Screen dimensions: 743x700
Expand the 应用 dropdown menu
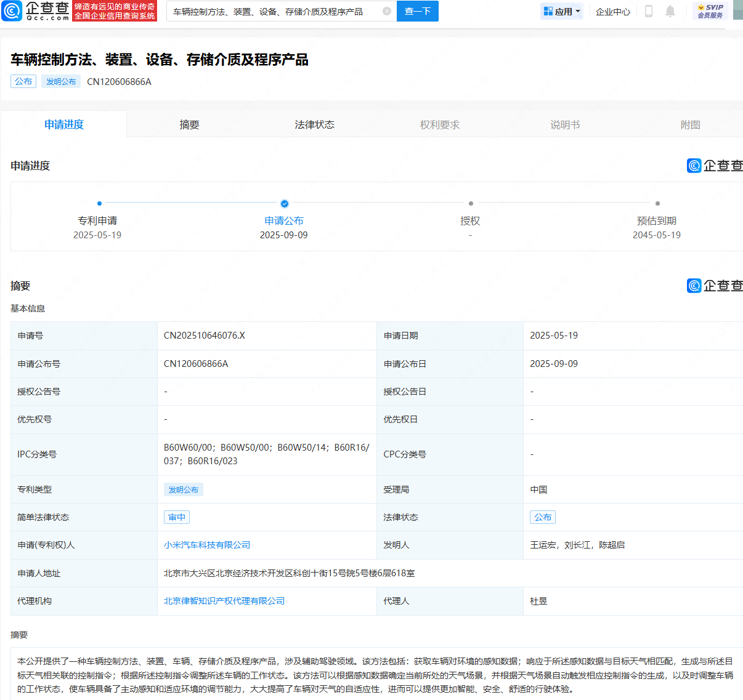point(562,11)
